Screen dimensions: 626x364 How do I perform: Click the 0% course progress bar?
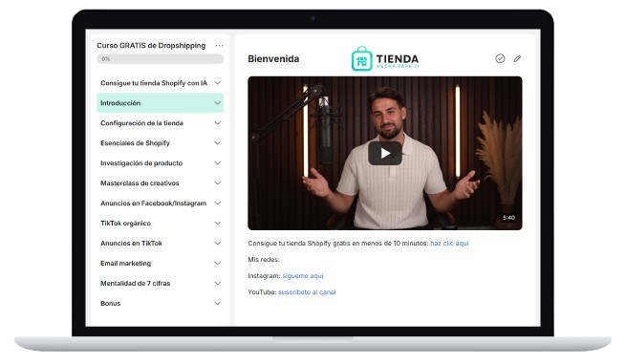click(161, 59)
